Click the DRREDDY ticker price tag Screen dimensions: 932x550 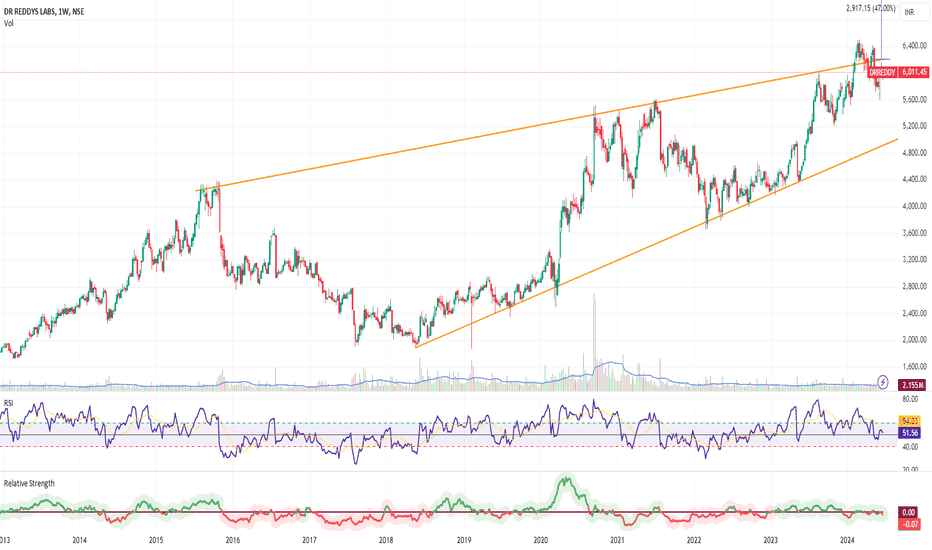pos(882,72)
